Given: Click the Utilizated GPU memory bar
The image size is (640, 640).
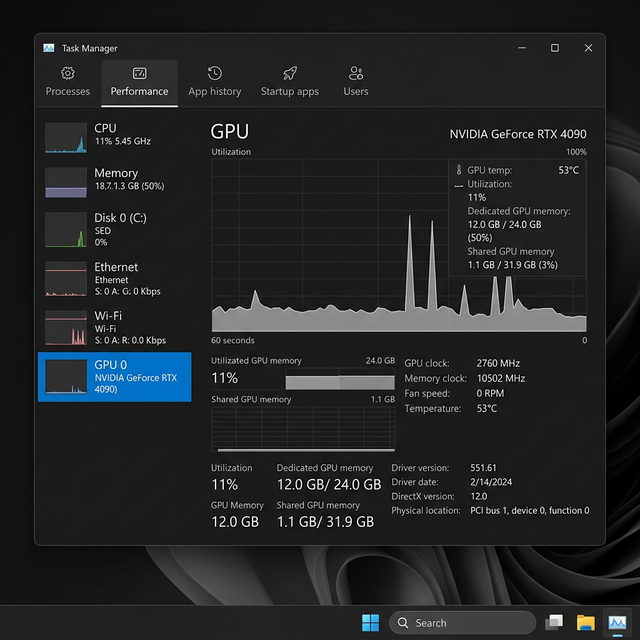Looking at the screenshot, I should tap(340, 379).
